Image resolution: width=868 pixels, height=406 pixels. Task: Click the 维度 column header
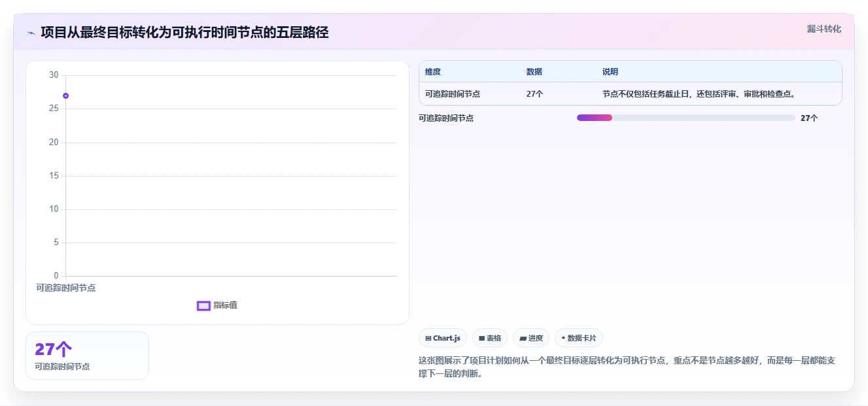point(433,72)
